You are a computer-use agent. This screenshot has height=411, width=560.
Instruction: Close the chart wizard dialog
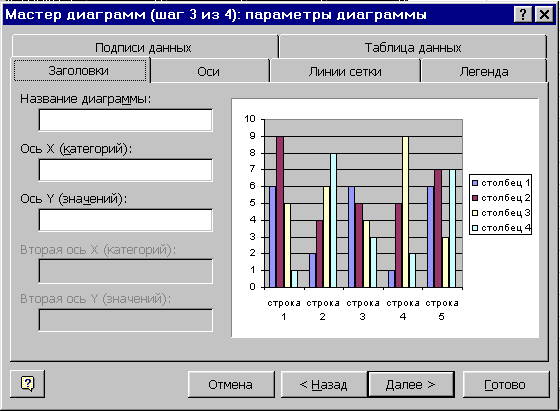coord(544,15)
